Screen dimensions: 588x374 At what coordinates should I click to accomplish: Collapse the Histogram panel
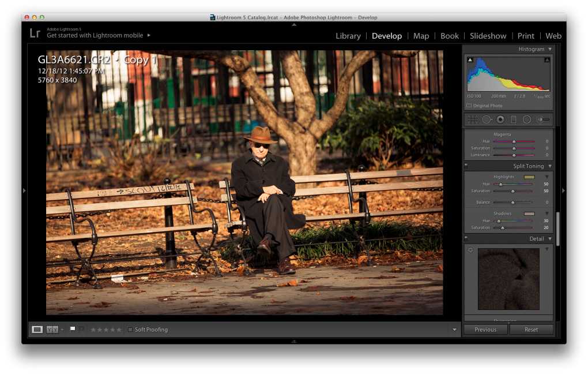tap(550, 49)
